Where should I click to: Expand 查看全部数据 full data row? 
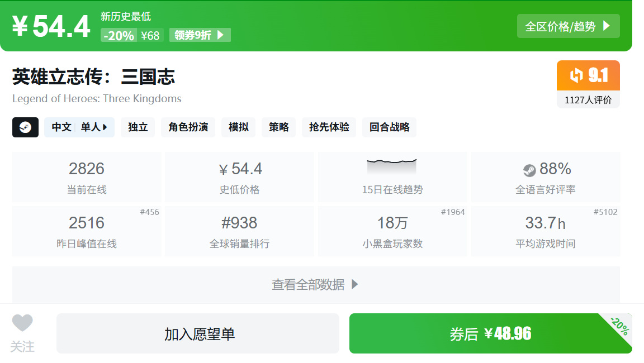(316, 284)
